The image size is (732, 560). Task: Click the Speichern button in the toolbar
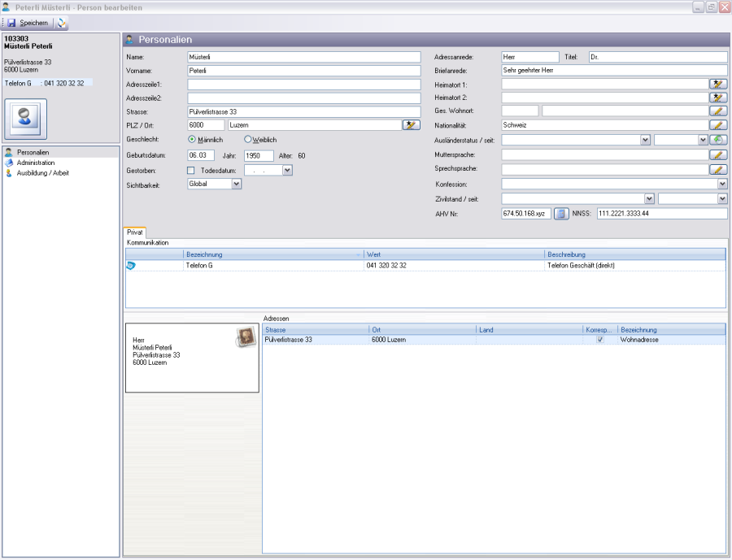28,23
